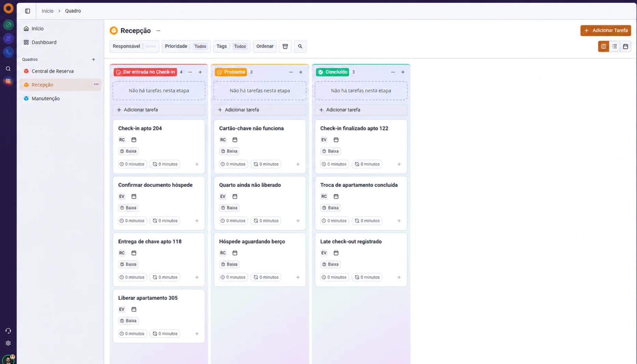Open Quarto ainda não liberado card

(x=260, y=203)
